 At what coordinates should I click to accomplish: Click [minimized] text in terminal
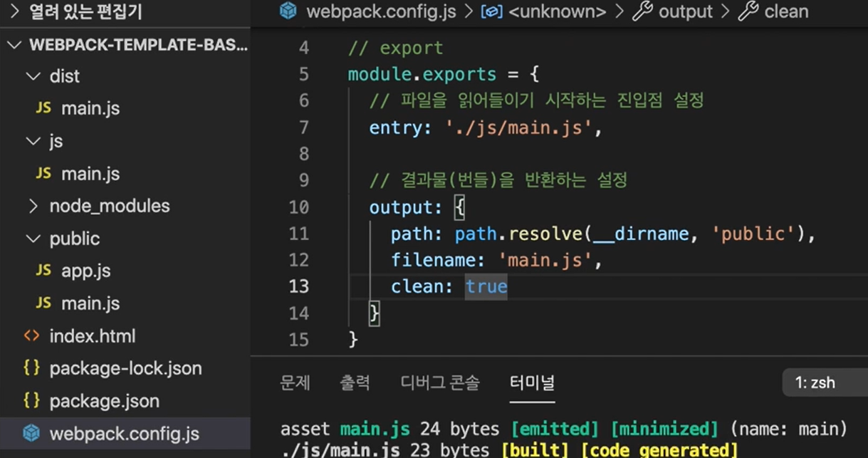[665, 429]
